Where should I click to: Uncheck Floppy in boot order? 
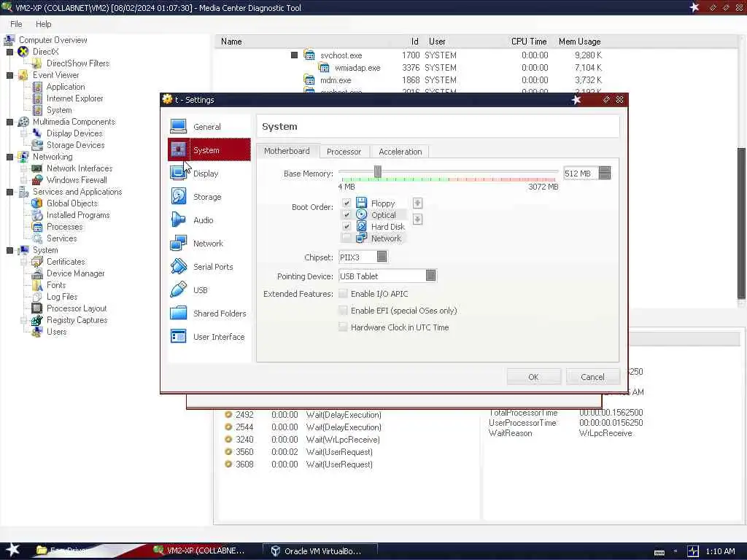pyautogui.click(x=347, y=203)
